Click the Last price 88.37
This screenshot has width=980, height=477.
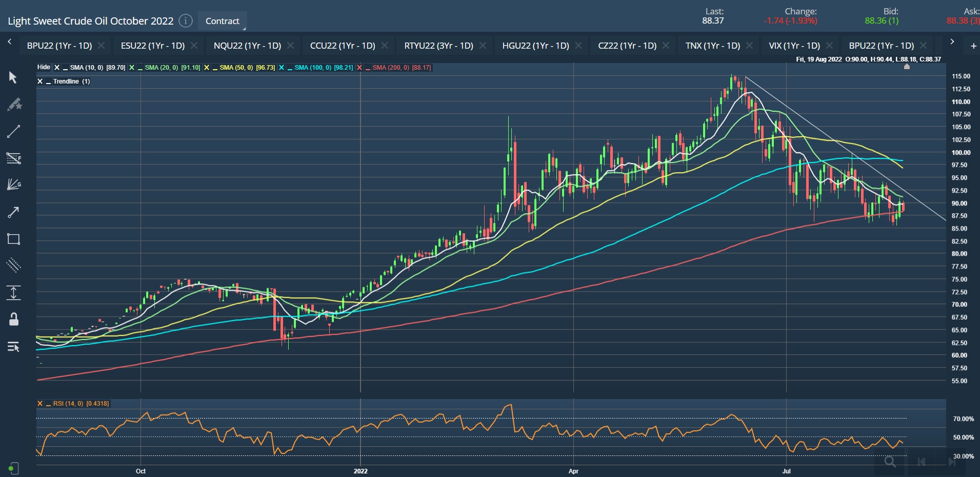[x=713, y=20]
